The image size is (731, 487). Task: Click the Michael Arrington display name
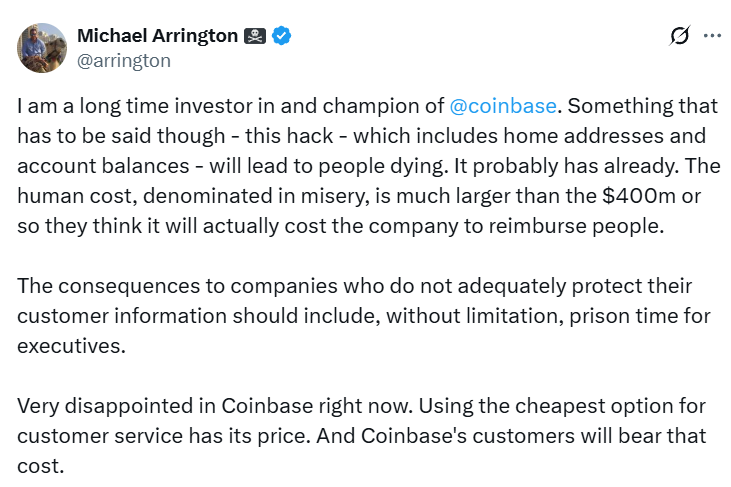click(158, 36)
